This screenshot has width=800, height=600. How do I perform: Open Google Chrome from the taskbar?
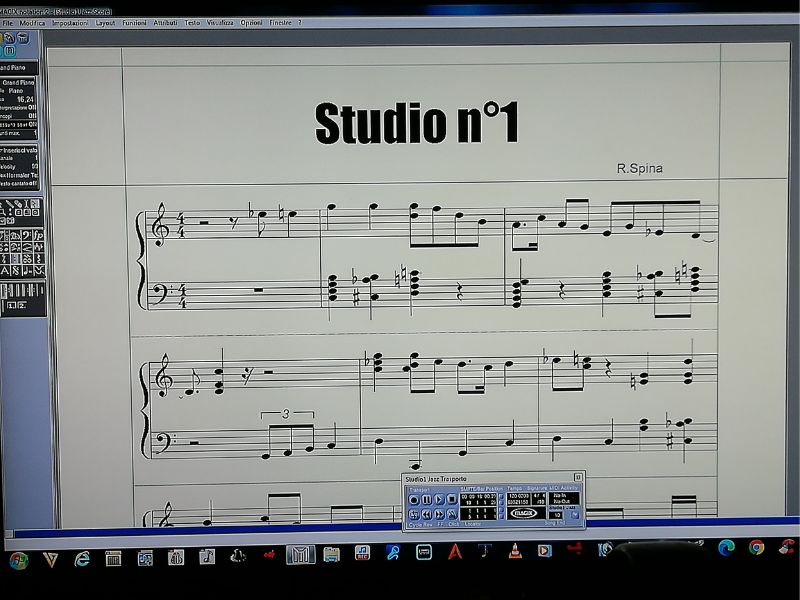pos(757,547)
